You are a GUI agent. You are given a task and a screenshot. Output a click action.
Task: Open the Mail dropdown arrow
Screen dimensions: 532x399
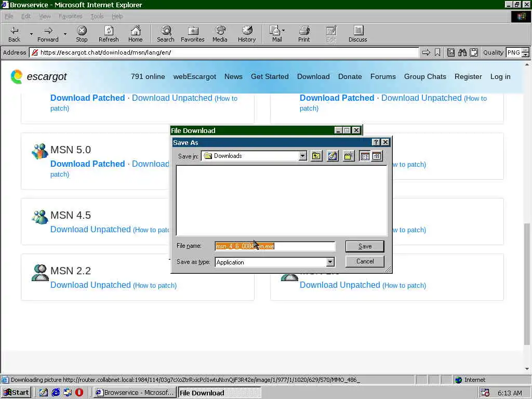284,31
